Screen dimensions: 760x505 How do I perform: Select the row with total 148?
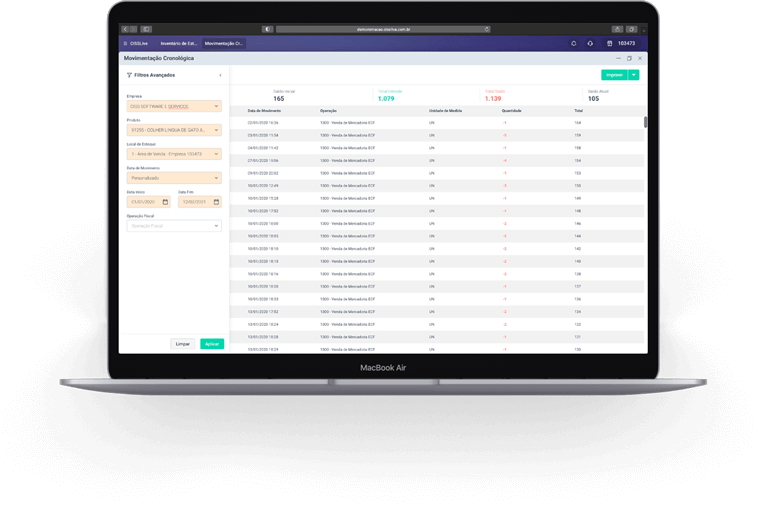coord(437,211)
